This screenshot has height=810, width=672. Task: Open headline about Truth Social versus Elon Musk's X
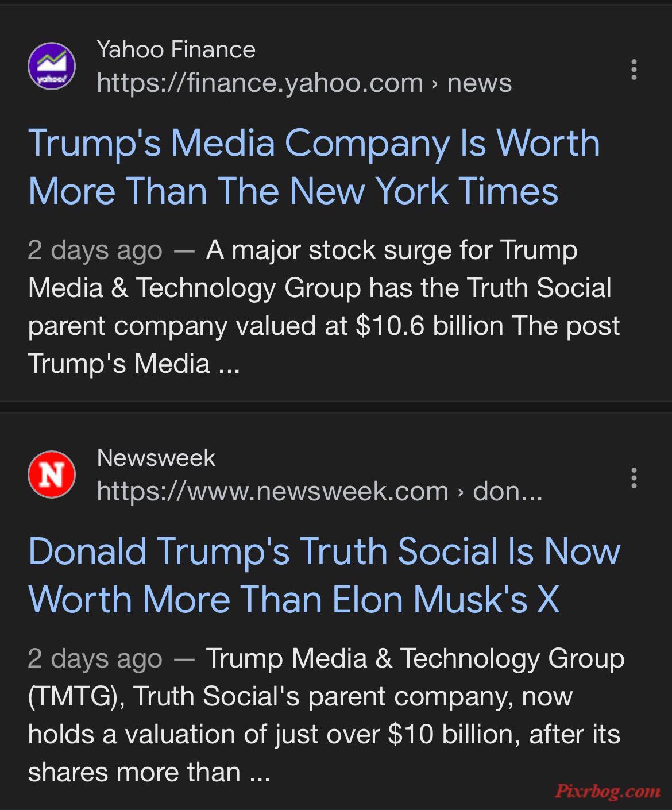coord(324,575)
